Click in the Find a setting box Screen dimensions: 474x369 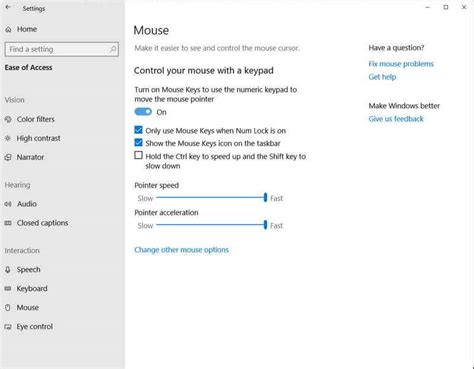[x=62, y=49]
